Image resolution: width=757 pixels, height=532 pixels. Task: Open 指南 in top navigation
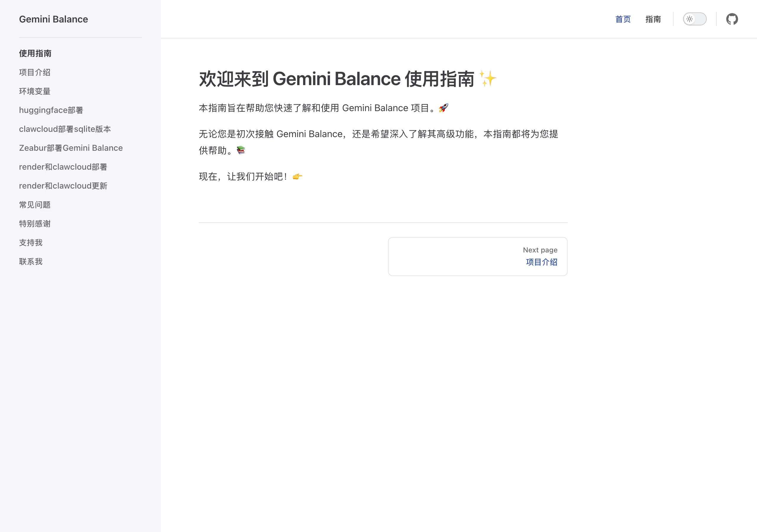(653, 19)
